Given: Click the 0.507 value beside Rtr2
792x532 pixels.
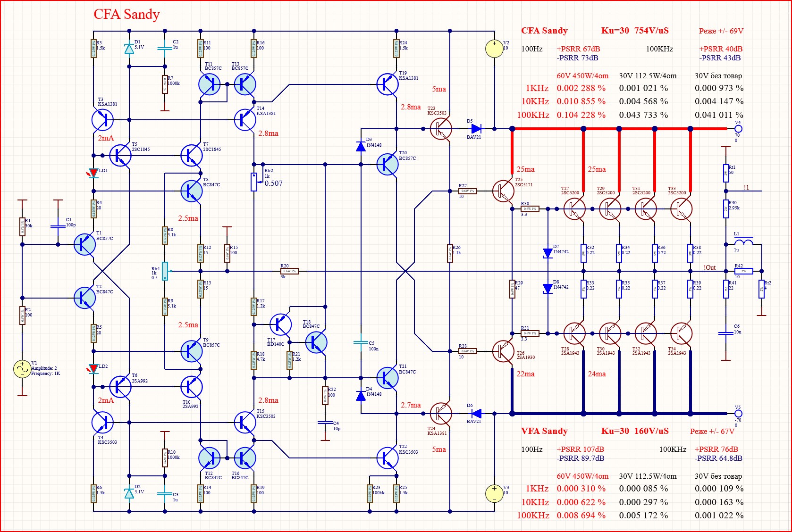Looking at the screenshot, I should coord(274,183).
